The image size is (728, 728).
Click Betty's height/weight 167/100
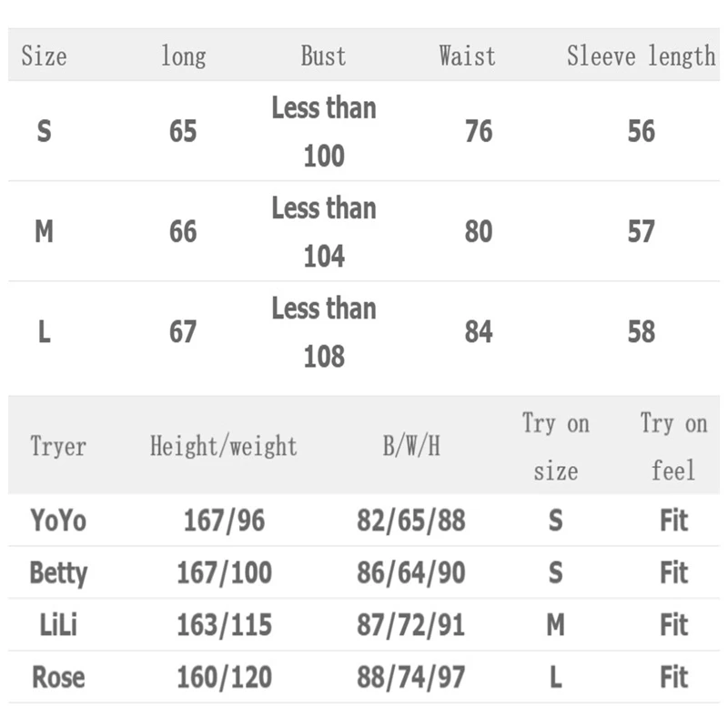coord(224,573)
